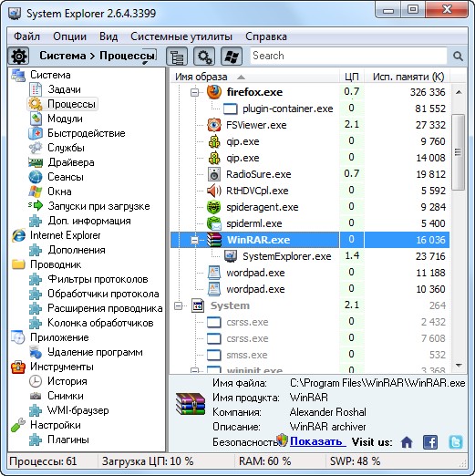Click the История clock icon
Screen dimensions: 475x476
coord(36,381)
